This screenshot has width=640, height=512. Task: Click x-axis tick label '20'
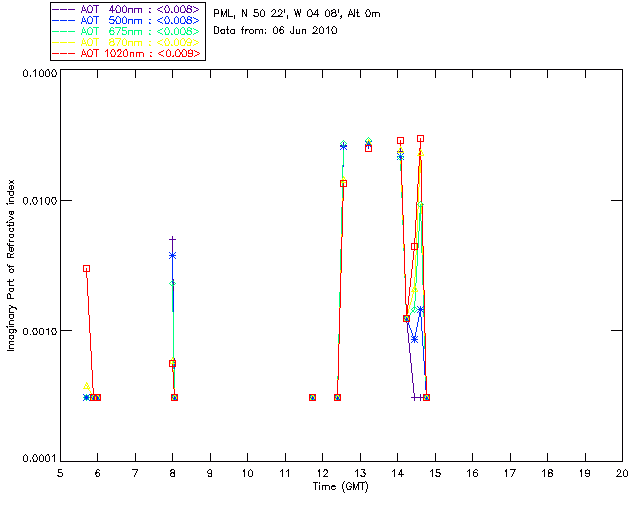pos(622,473)
